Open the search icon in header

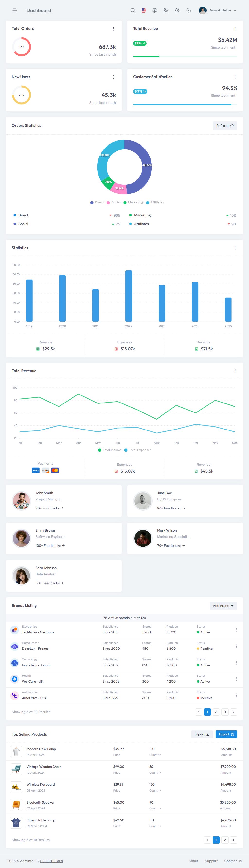pyautogui.click(x=133, y=10)
